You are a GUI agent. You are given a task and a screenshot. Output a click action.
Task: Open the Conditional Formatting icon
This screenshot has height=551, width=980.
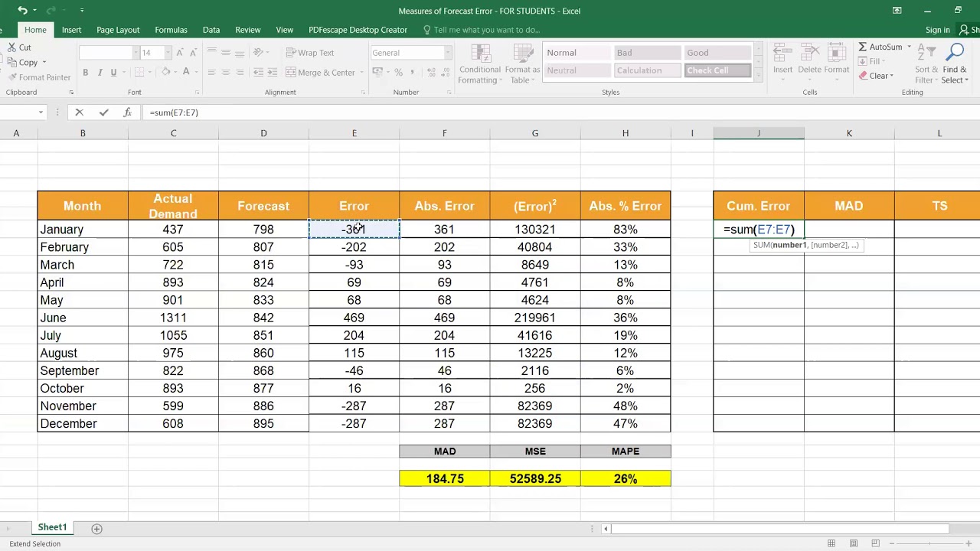(x=480, y=54)
